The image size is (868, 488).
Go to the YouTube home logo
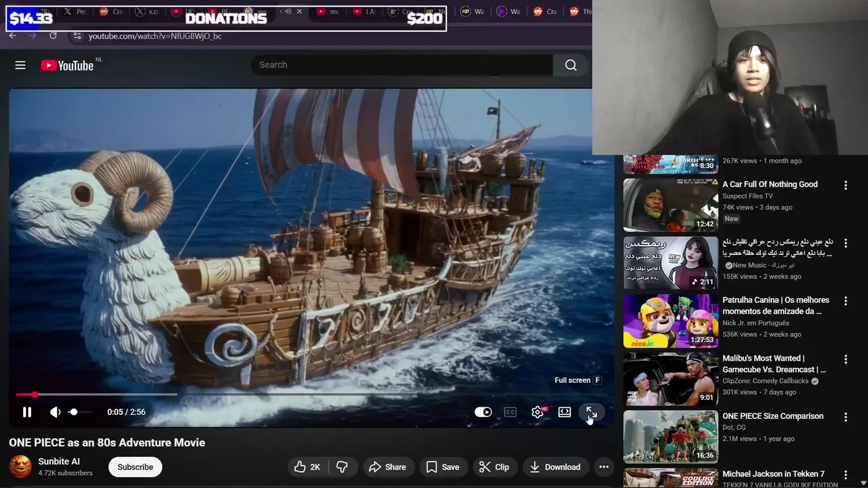[x=67, y=65]
